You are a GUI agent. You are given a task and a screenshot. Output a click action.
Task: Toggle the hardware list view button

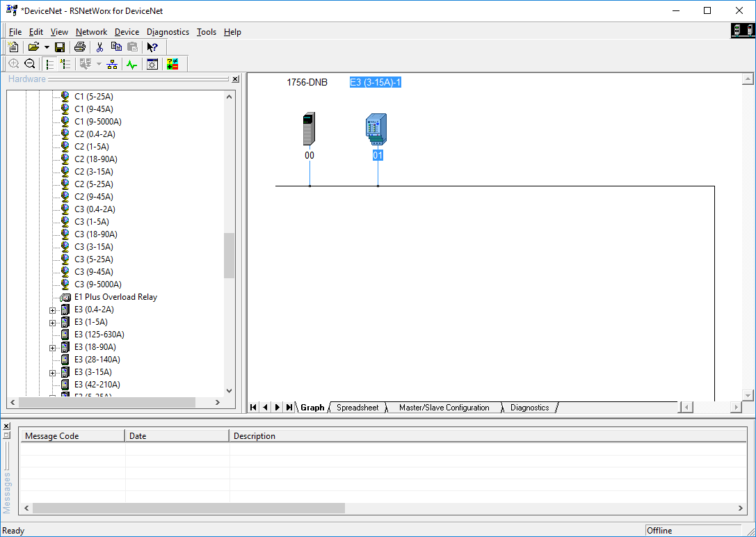[49, 63]
